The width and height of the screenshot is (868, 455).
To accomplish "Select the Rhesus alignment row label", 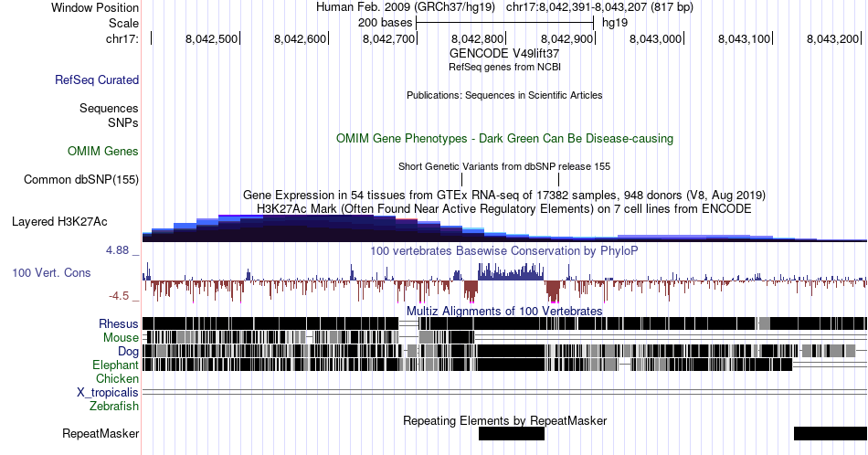I will [119, 323].
